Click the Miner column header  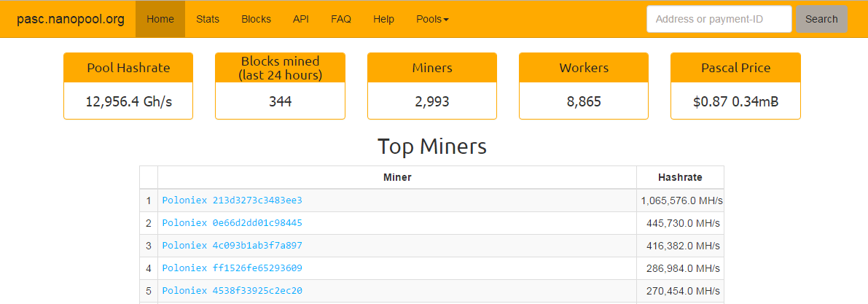[x=397, y=178]
